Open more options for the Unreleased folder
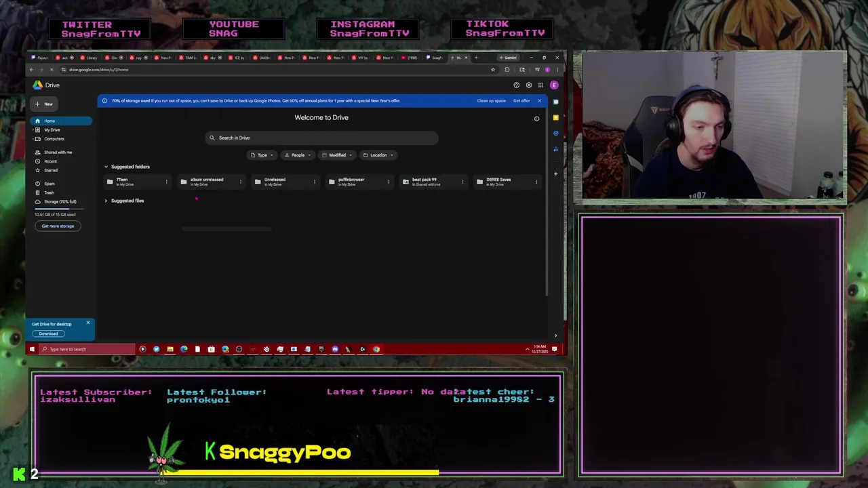 314,182
